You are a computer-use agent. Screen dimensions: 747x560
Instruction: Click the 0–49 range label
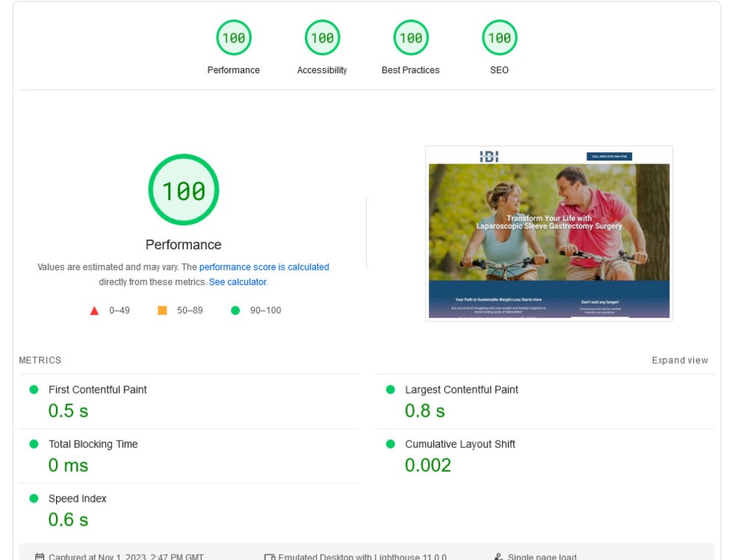[x=119, y=311]
